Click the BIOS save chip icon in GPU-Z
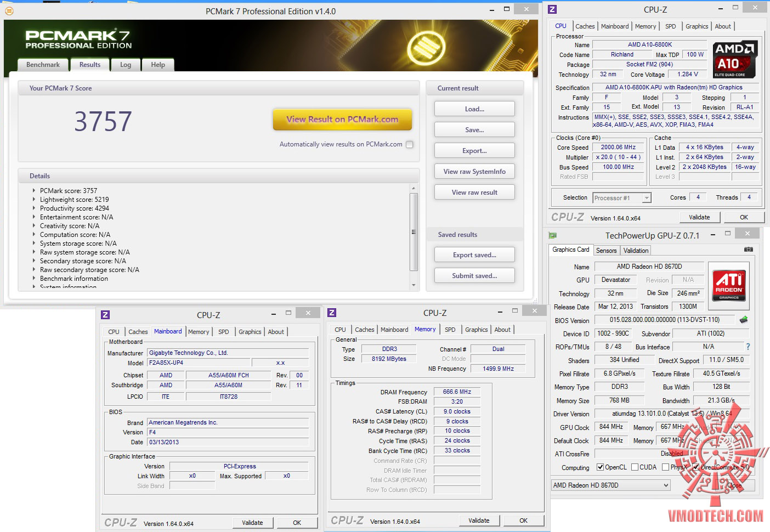This screenshot has width=770, height=532. pyautogui.click(x=743, y=320)
